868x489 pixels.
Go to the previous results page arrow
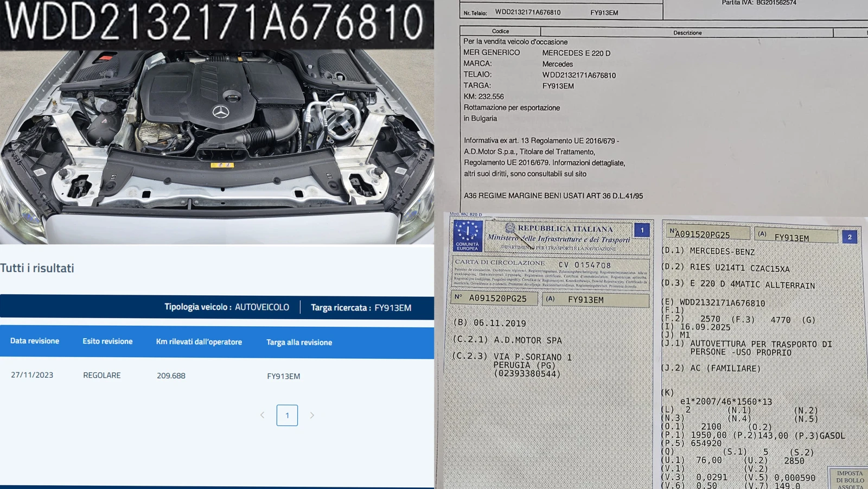[x=263, y=415]
